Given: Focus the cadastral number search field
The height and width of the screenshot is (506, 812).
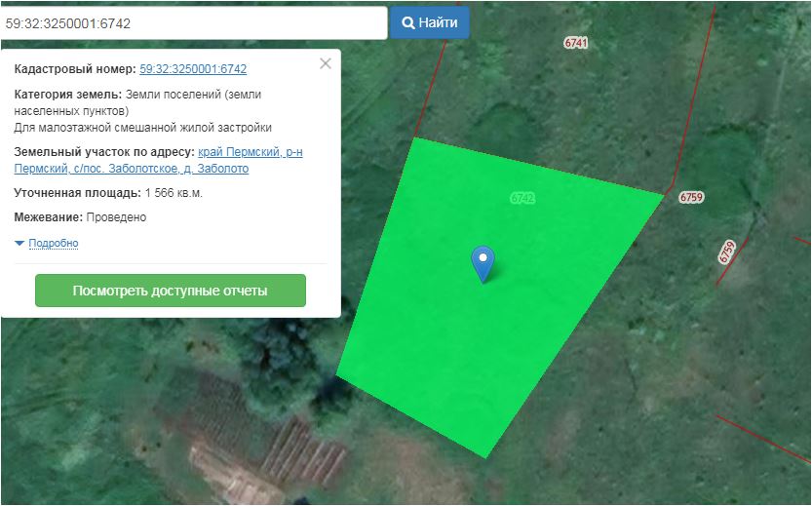Looking at the screenshot, I should tap(193, 23).
